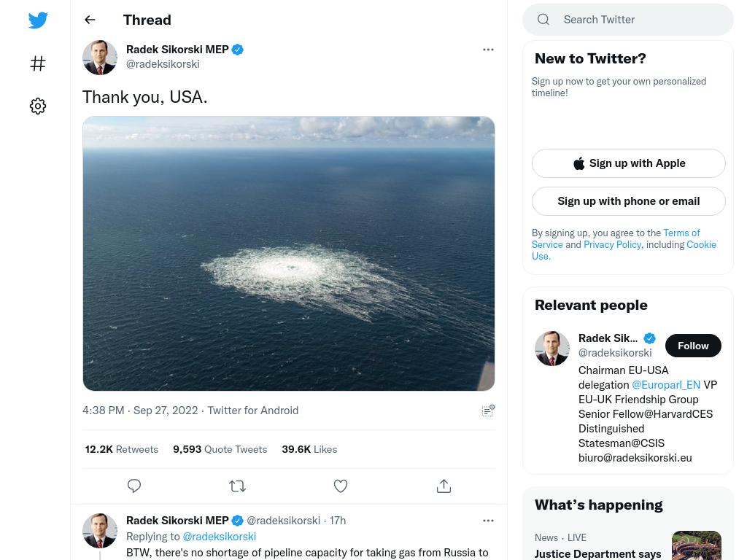
Task: Click the reply speech bubble icon
Action: point(134,486)
